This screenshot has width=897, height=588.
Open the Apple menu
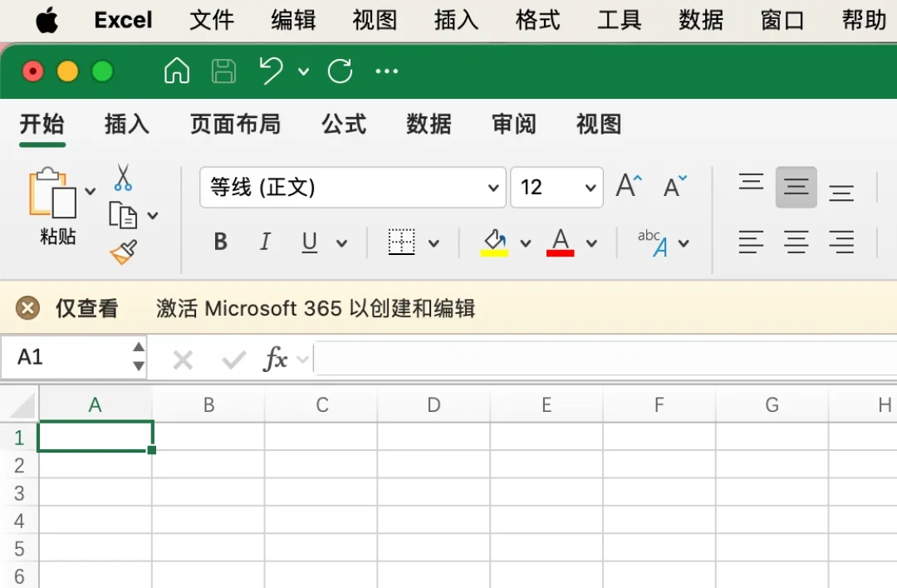pyautogui.click(x=47, y=21)
